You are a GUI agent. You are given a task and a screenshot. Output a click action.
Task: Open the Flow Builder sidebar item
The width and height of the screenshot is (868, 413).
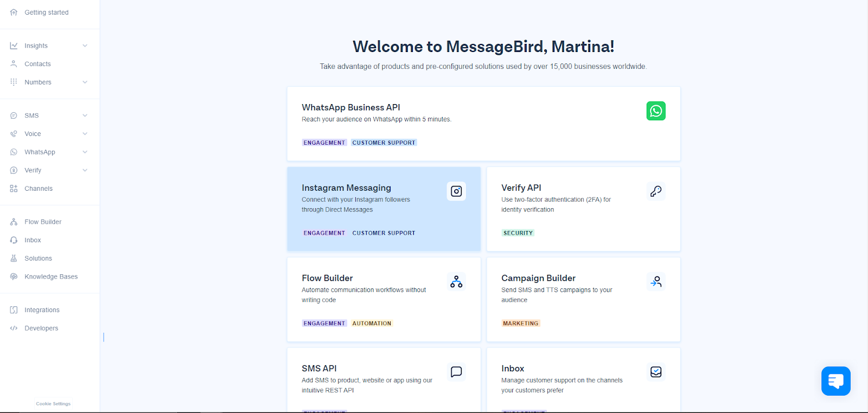click(43, 222)
